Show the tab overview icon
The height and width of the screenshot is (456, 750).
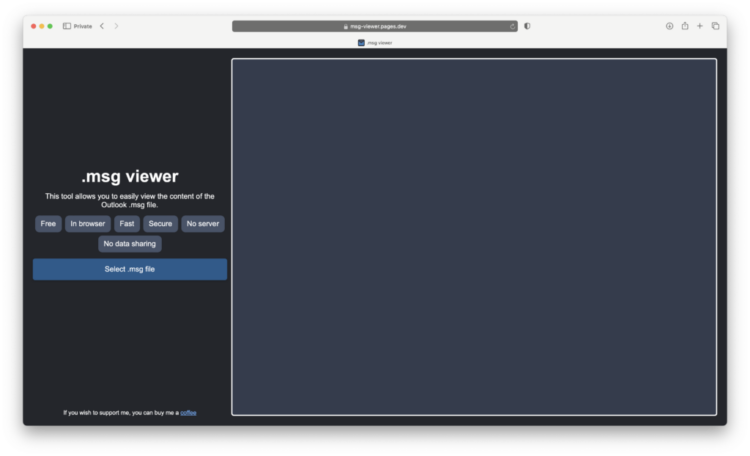(715, 26)
